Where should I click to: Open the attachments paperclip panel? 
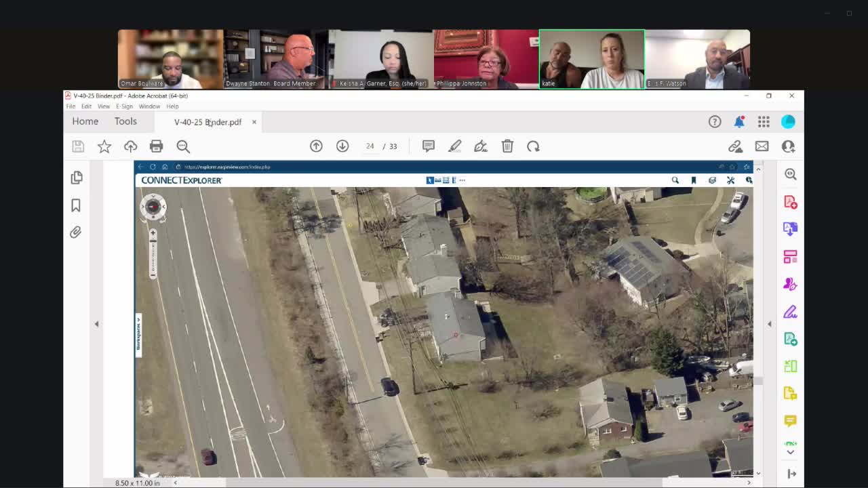(76, 232)
